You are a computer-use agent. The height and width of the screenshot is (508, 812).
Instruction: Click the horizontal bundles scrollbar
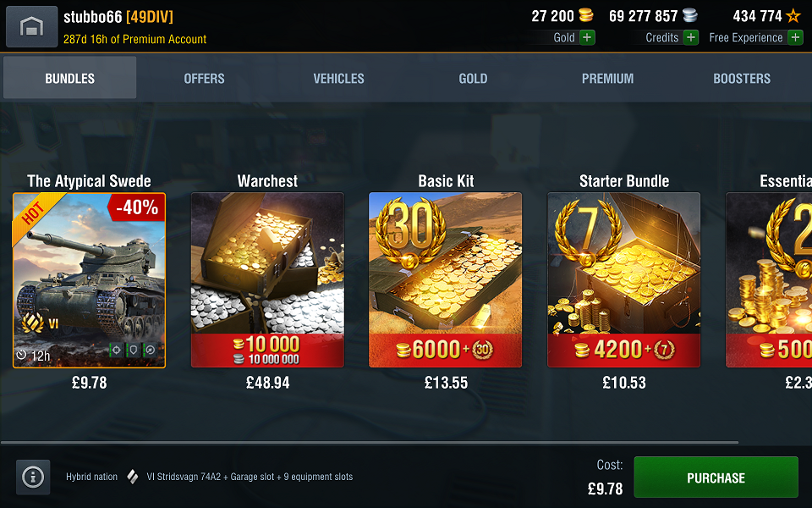tap(370, 443)
